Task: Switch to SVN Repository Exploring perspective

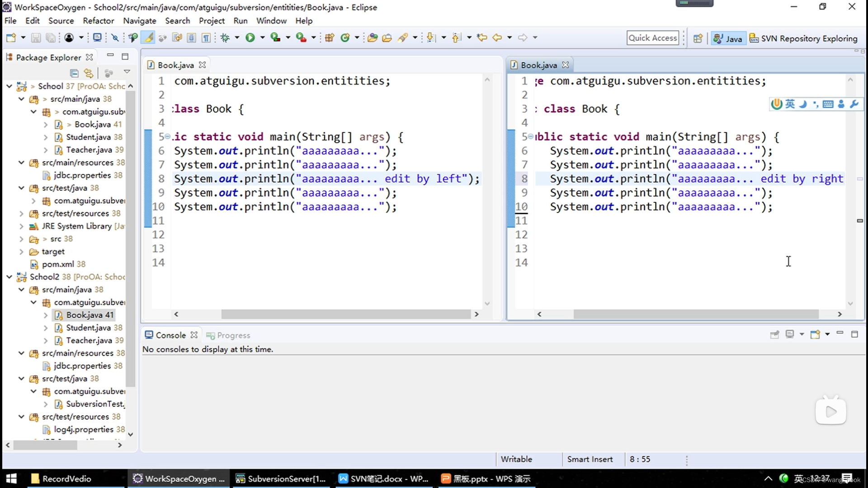Action: pyautogui.click(x=803, y=38)
